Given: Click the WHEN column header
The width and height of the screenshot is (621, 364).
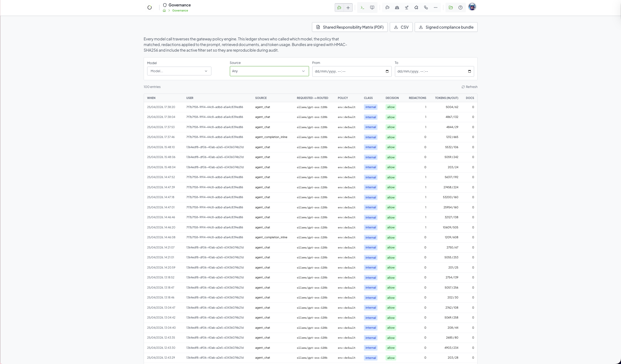Looking at the screenshot, I should (x=151, y=98).
